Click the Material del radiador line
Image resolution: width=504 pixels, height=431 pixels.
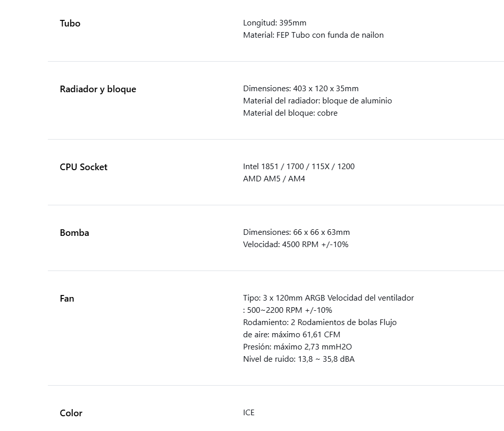[x=317, y=101]
